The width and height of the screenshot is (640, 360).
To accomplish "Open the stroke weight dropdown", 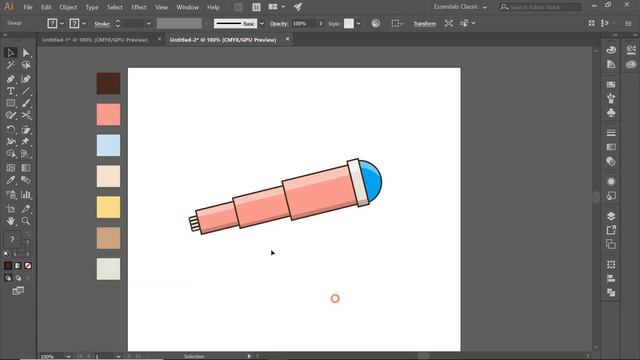I will (x=149, y=23).
